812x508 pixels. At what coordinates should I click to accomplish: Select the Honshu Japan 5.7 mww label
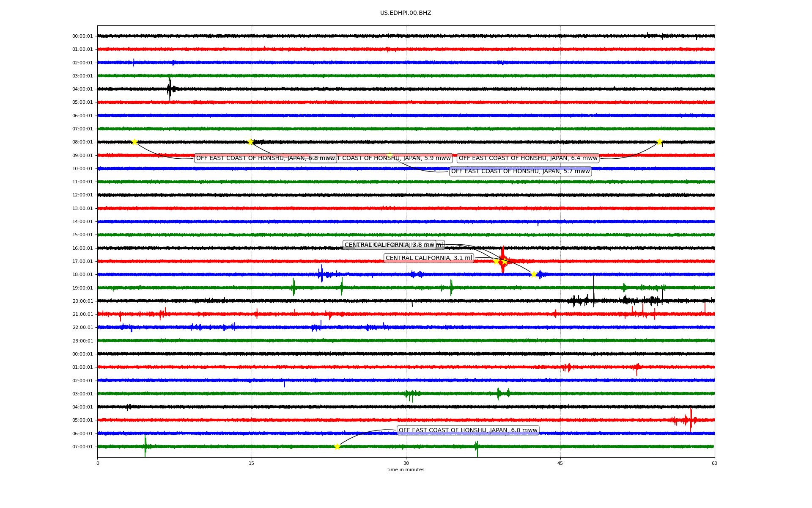click(520, 171)
